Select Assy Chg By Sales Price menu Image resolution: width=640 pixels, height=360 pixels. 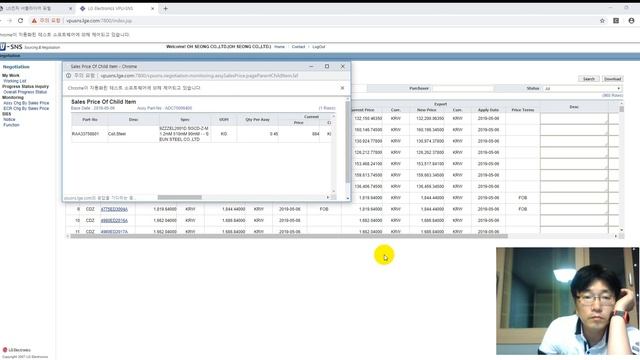(26, 103)
